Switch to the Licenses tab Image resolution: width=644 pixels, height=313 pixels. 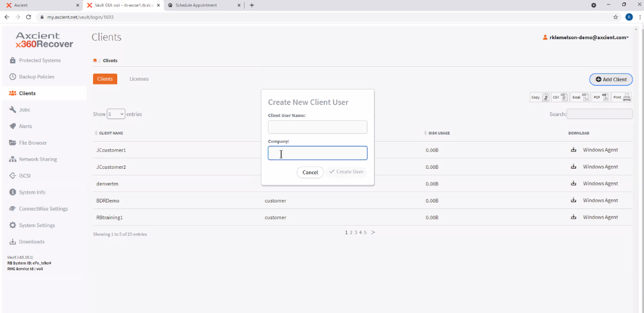[x=139, y=79]
